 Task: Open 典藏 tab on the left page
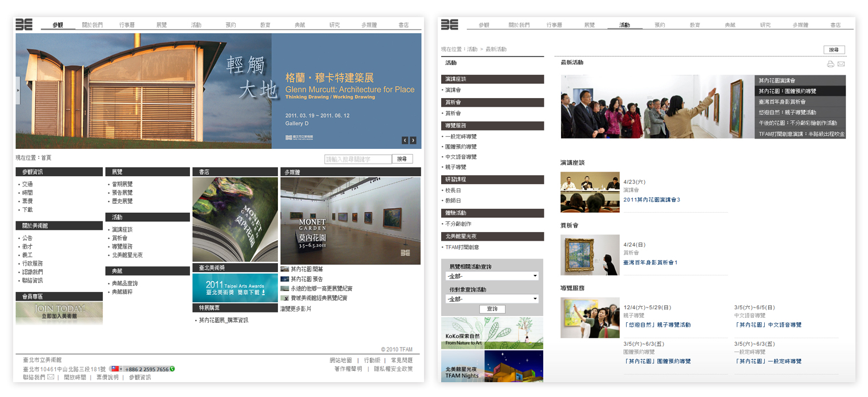pos(300,25)
